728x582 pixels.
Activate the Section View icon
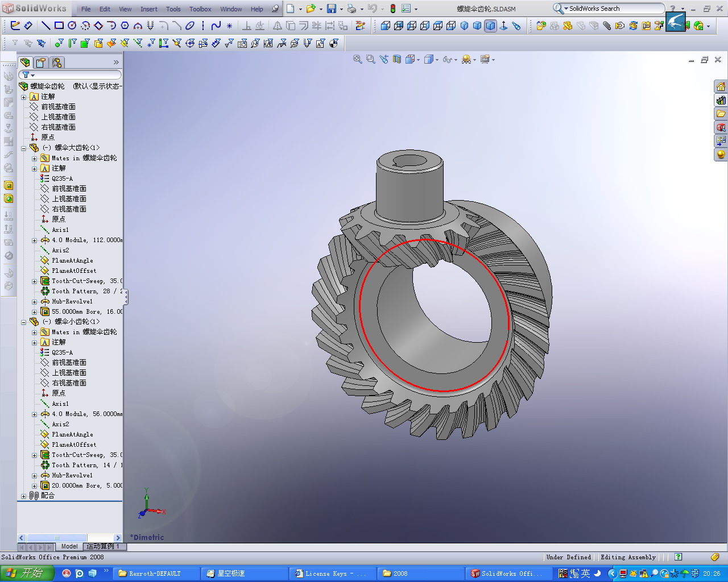pos(396,59)
